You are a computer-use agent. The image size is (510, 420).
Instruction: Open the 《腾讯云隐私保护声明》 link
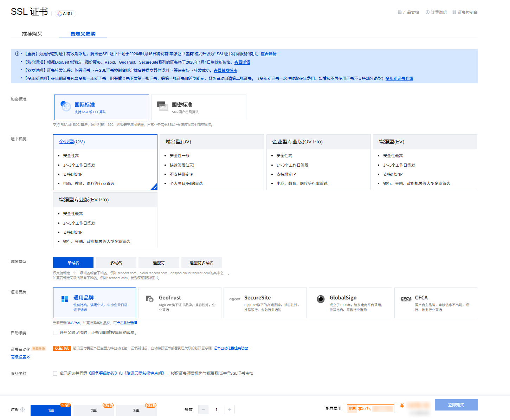coord(144,373)
